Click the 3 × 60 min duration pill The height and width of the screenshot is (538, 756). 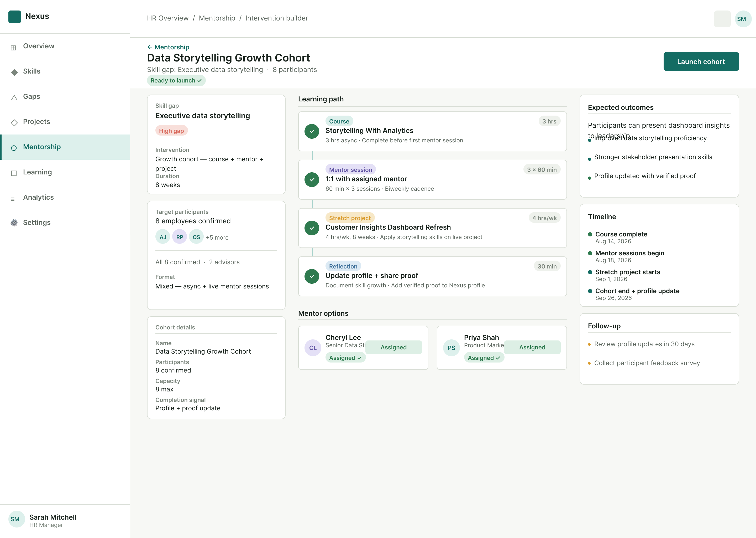tap(542, 170)
